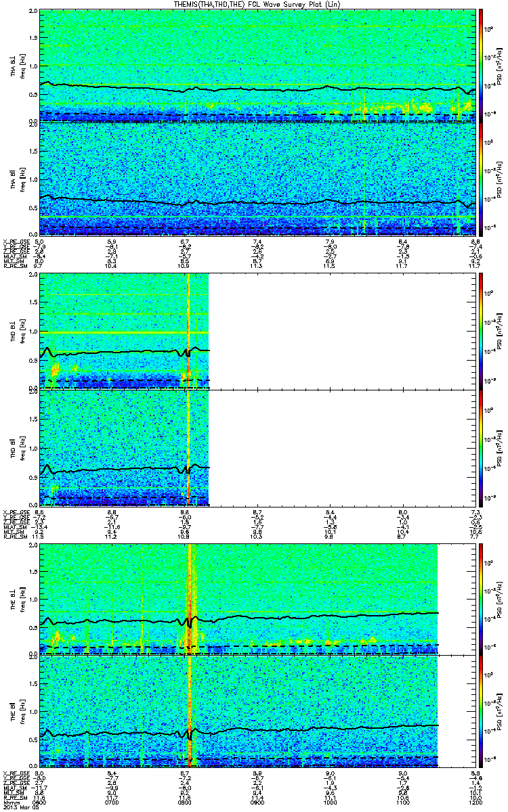The image size is (508, 812).
Task: Click the '0600' time tick label
Action: coord(40,801)
